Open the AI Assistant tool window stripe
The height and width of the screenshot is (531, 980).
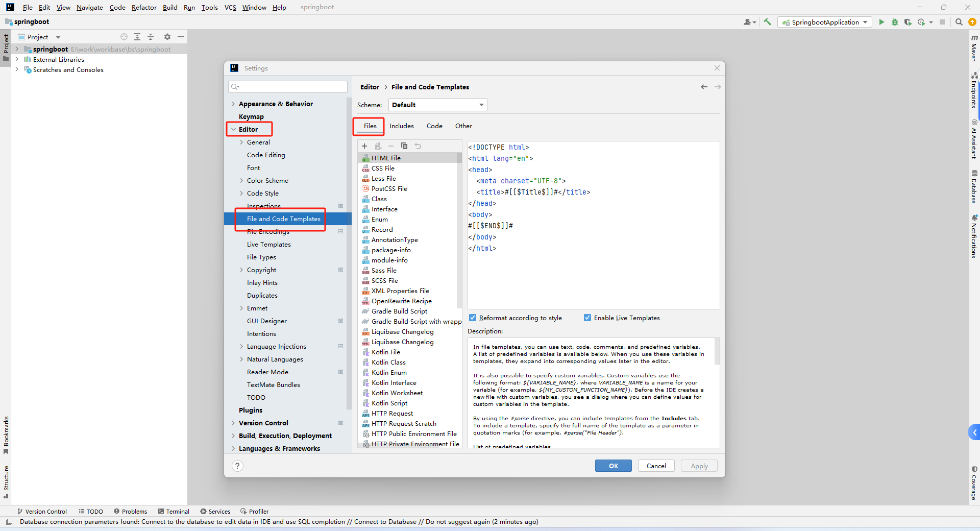(974, 139)
